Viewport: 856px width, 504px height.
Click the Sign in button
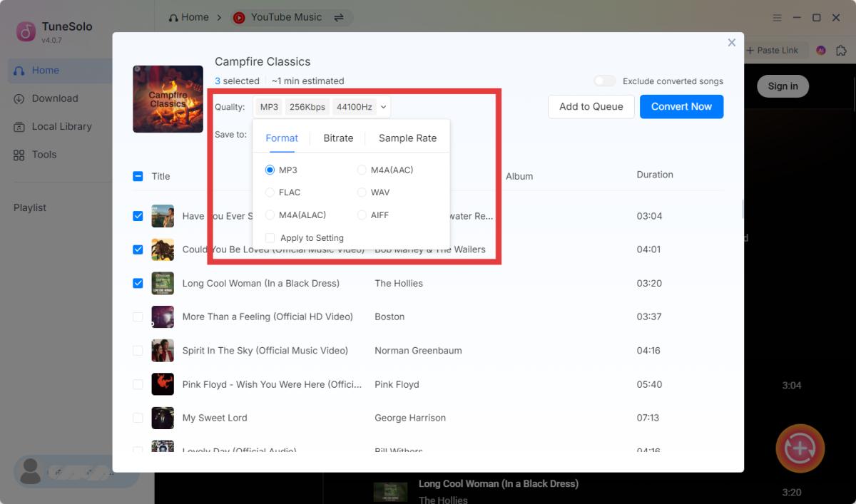click(783, 86)
